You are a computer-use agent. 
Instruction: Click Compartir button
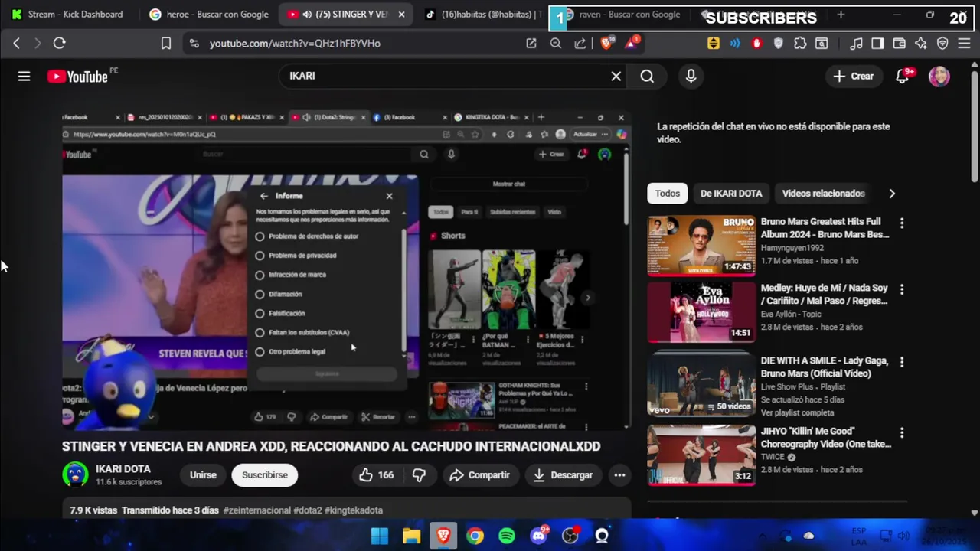click(479, 475)
